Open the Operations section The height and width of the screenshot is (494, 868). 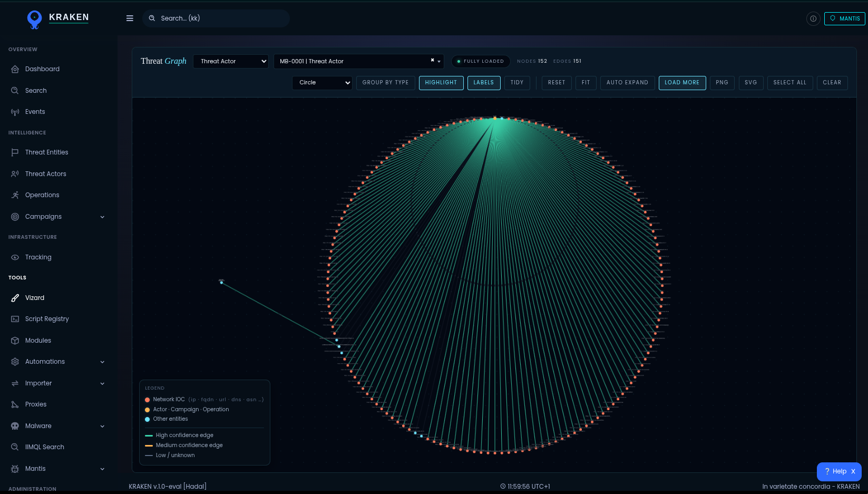click(x=42, y=195)
